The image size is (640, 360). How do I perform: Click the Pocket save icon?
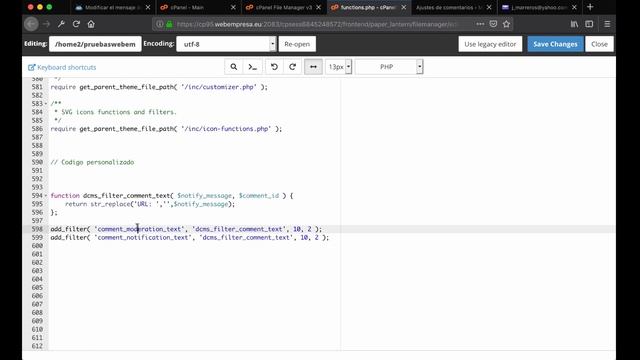493,24
